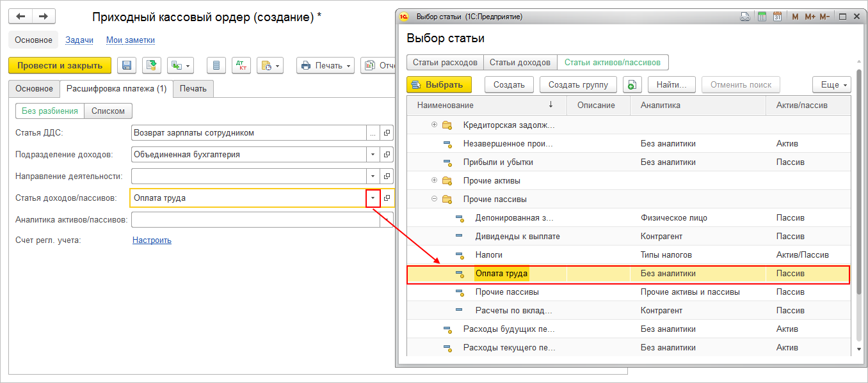Open the Дт/Кт postings view
The width and height of the screenshot is (868, 383).
(241, 65)
